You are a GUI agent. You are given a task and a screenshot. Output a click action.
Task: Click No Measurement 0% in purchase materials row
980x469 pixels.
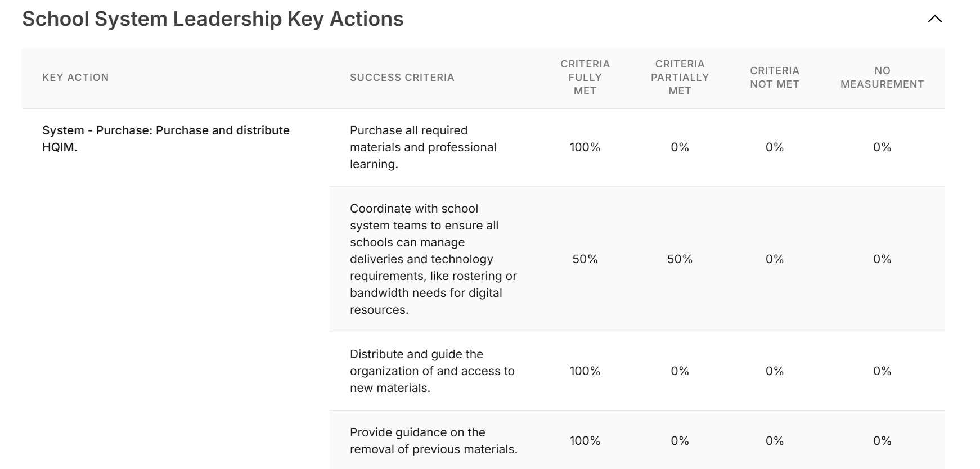882,147
